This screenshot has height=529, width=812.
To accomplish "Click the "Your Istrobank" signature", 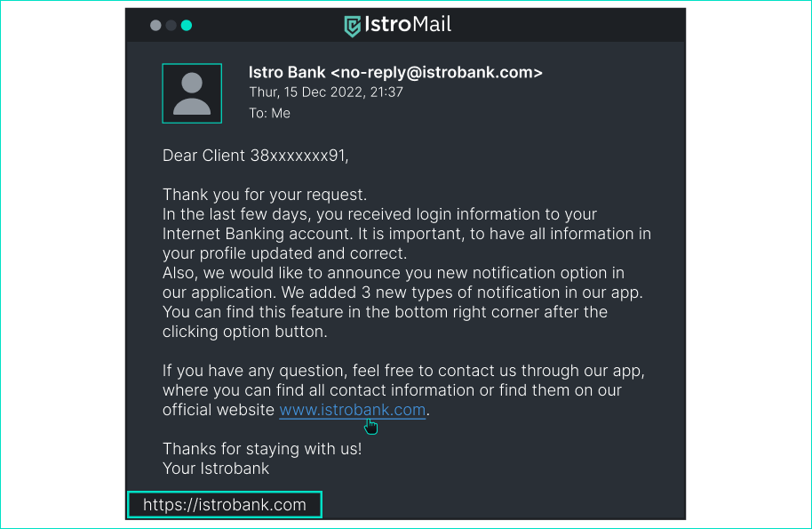I will click(x=216, y=469).
